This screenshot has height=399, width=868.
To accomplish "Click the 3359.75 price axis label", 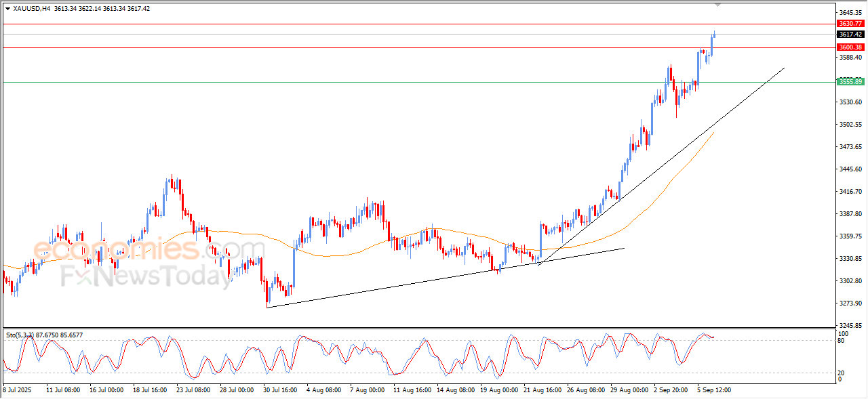I will (850, 236).
